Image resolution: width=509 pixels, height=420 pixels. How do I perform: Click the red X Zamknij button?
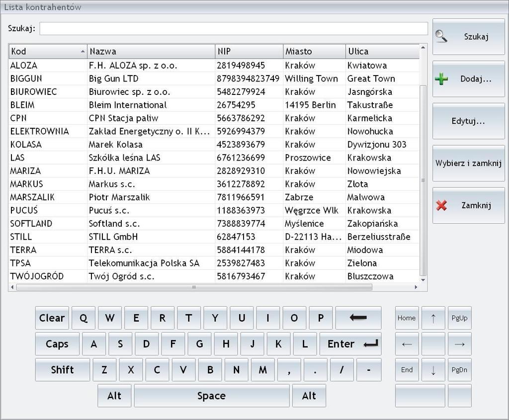tap(468, 205)
